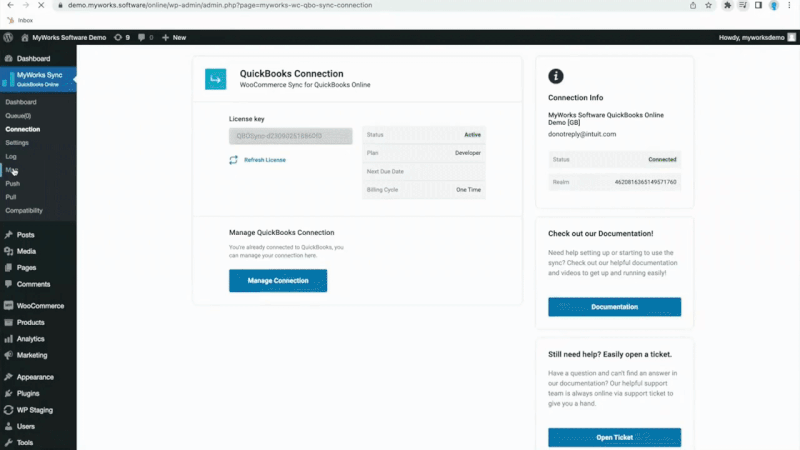The width and height of the screenshot is (800, 450).
Task: Open Products in the admin sidebar
Action: pos(31,322)
